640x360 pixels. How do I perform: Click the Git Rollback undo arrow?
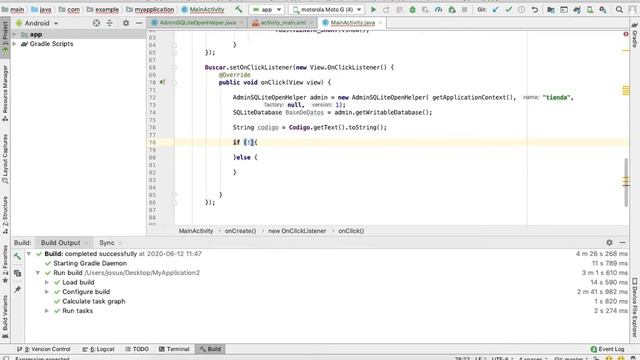[x=535, y=9]
